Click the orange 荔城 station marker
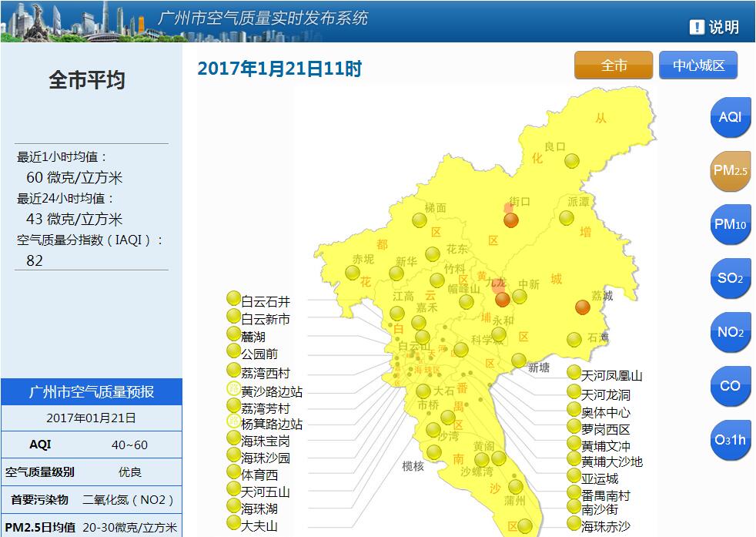This screenshot has height=537, width=756. 583,307
